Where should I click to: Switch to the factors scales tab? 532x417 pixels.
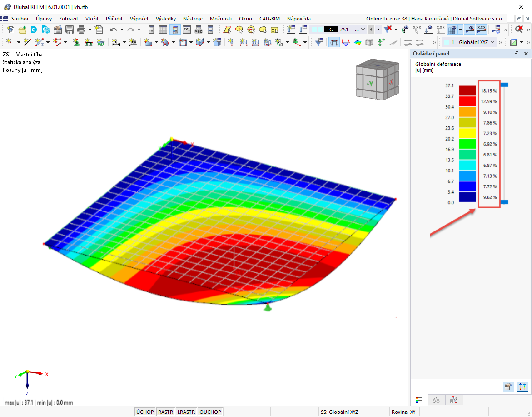click(x=436, y=400)
